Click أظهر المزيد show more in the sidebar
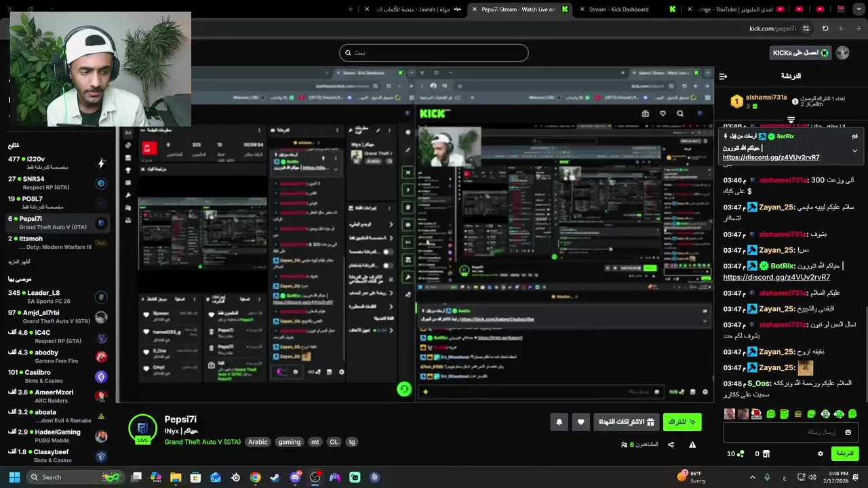 (x=19, y=262)
